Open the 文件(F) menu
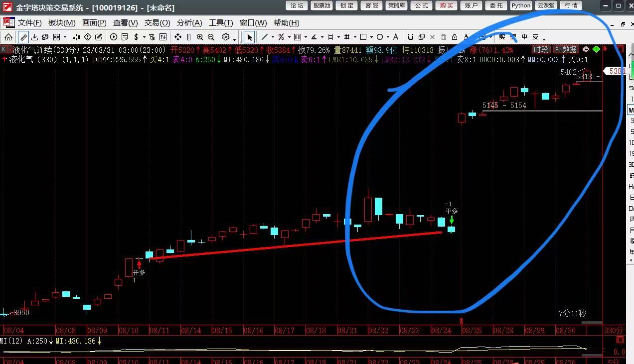This screenshot has height=364, width=634. [30, 23]
